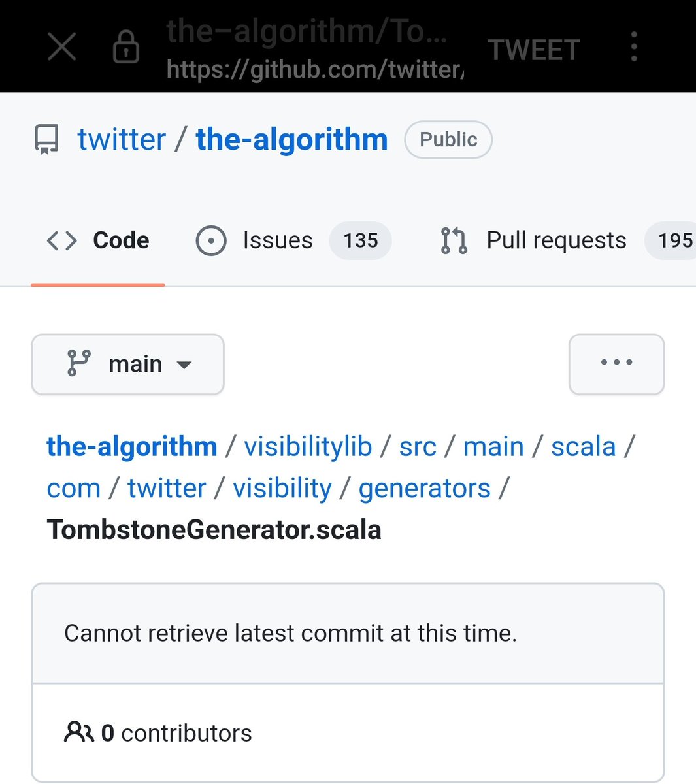Go to the src breadcrumb folder
The image size is (696, 784).
click(418, 447)
